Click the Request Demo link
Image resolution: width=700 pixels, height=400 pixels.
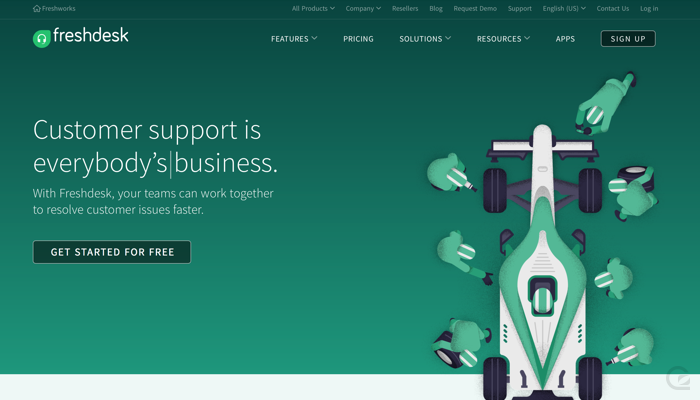475,8
